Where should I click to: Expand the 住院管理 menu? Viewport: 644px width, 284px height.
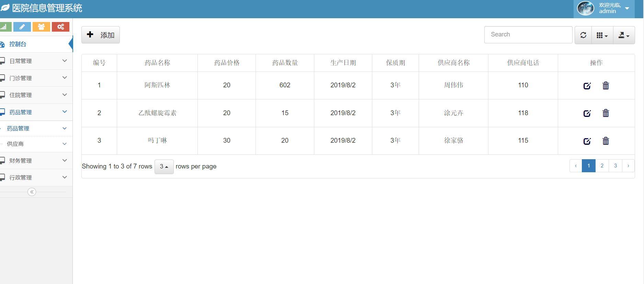[x=36, y=95]
